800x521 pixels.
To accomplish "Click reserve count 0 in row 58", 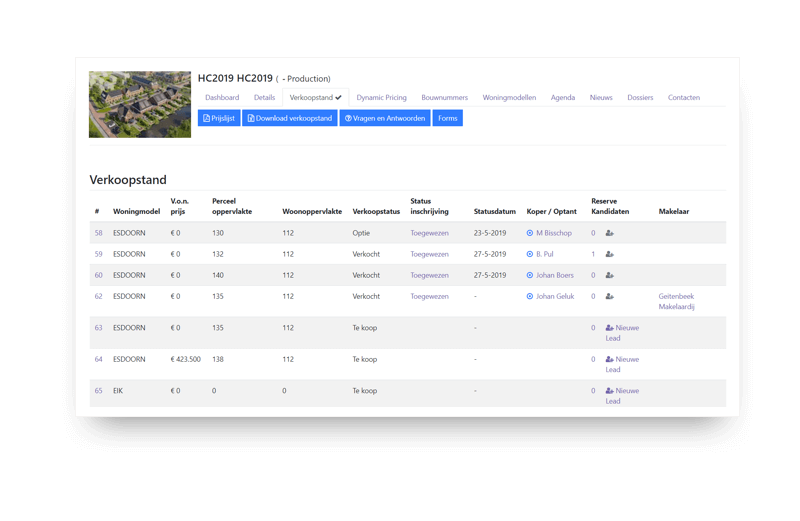I will tap(593, 233).
